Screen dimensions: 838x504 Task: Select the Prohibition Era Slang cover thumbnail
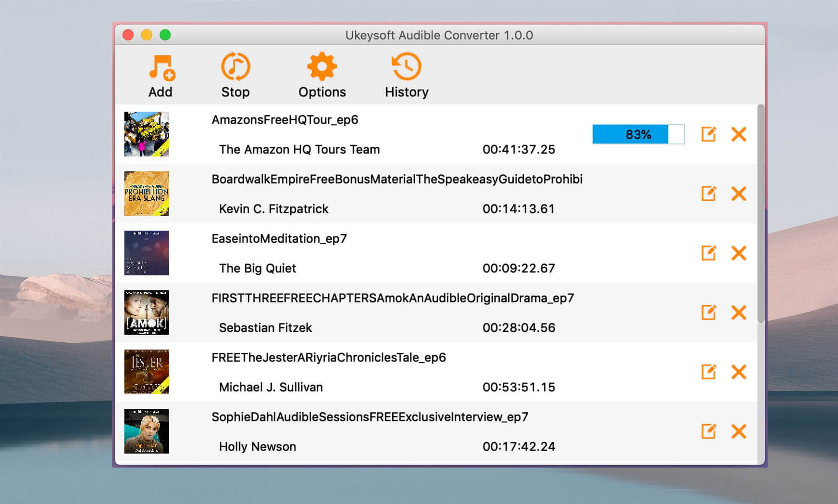coord(147,194)
